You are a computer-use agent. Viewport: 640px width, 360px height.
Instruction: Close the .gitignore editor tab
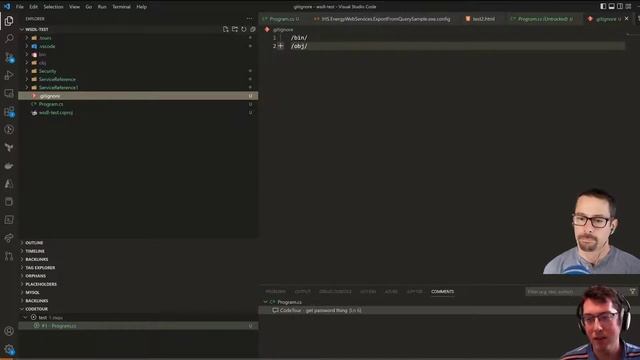pos(627,19)
